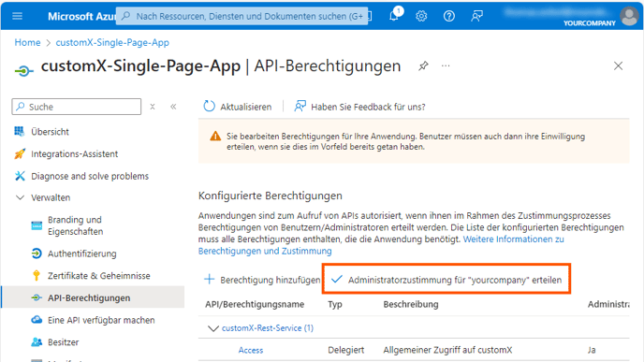
Task: Go to Home breadcrumb
Action: [x=27, y=42]
